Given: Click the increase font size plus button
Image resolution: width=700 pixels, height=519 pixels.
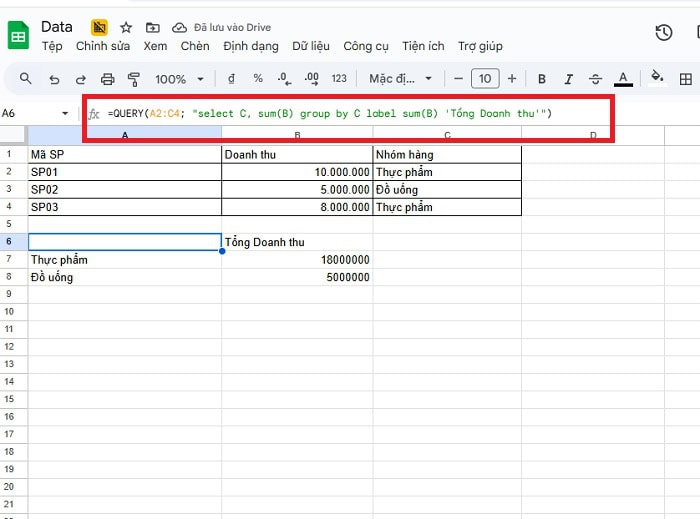Looking at the screenshot, I should [512, 78].
